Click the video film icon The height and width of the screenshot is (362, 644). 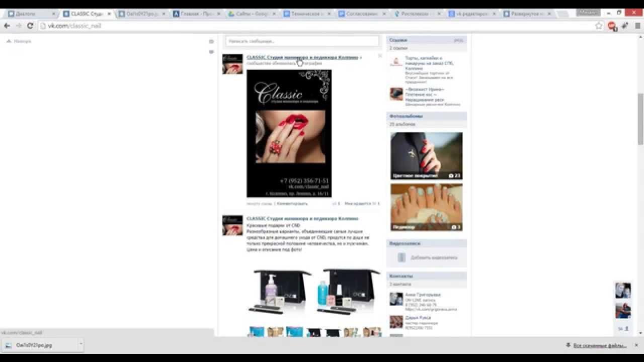401,257
